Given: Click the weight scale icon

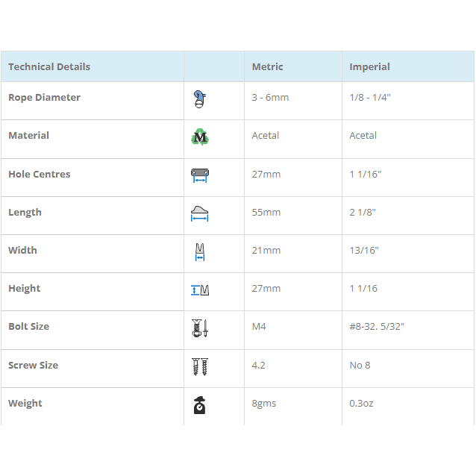Looking at the screenshot, I should (199, 404).
